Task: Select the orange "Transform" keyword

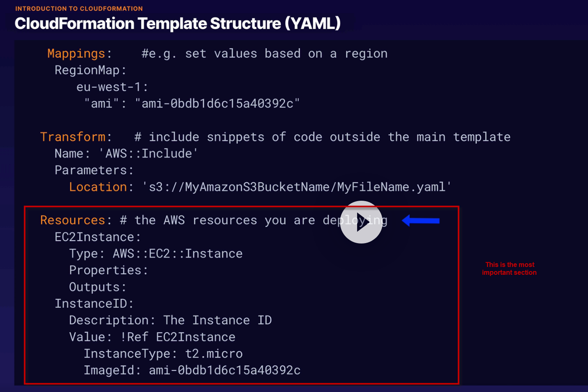Action: [x=73, y=137]
